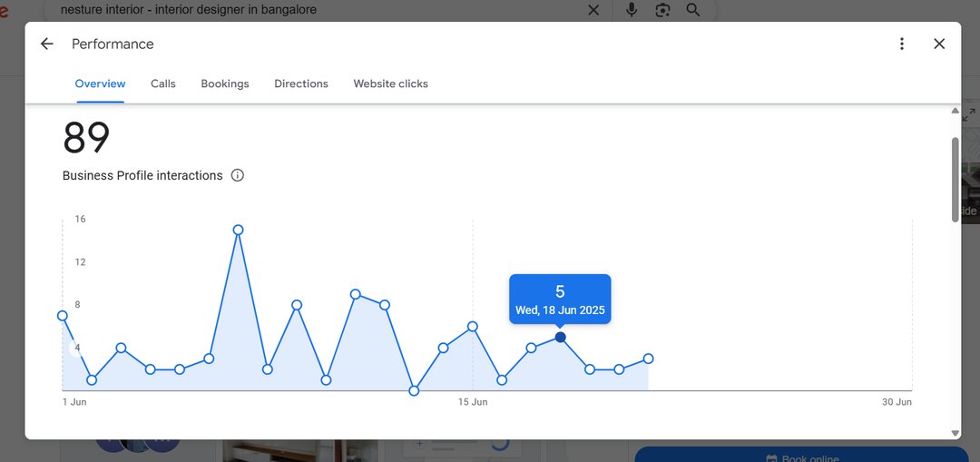The image size is (980, 462).
Task: Switch to the Overview tab
Action: click(100, 84)
